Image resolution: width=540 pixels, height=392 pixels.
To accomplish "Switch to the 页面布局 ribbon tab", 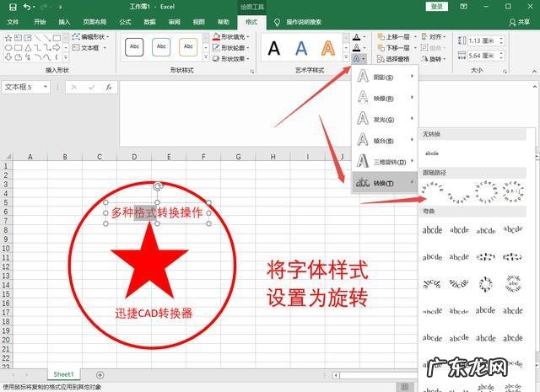I will (x=94, y=22).
